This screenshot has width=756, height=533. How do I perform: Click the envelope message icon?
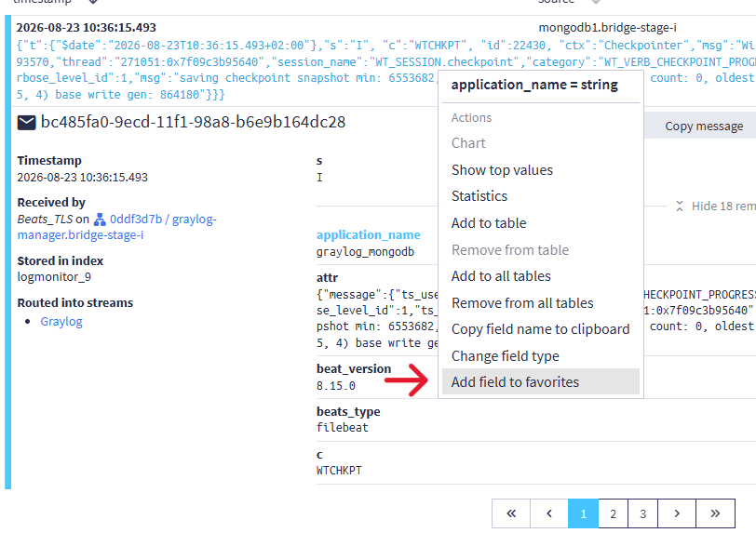[x=26, y=123]
